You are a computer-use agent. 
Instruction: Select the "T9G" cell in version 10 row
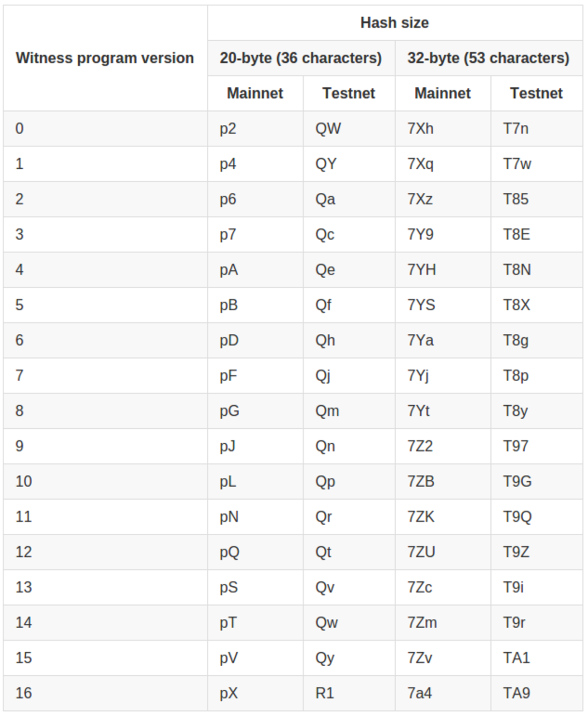point(517,481)
